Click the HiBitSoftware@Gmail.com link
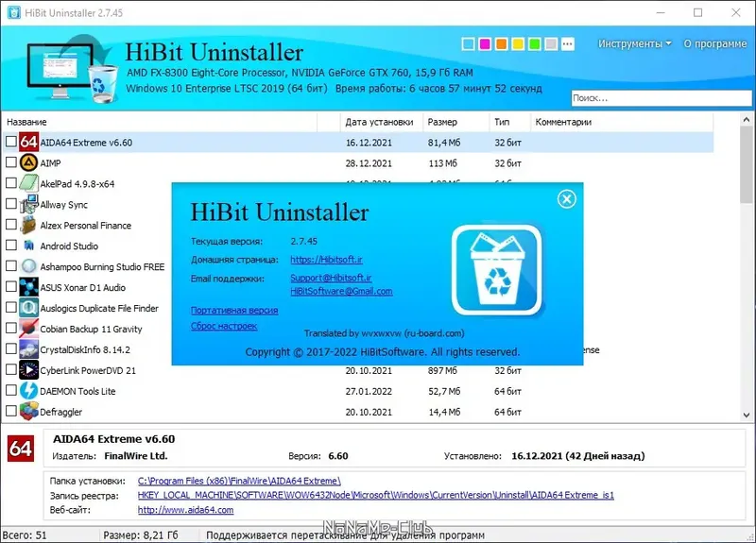Image resolution: width=756 pixels, height=543 pixels. 341,291
